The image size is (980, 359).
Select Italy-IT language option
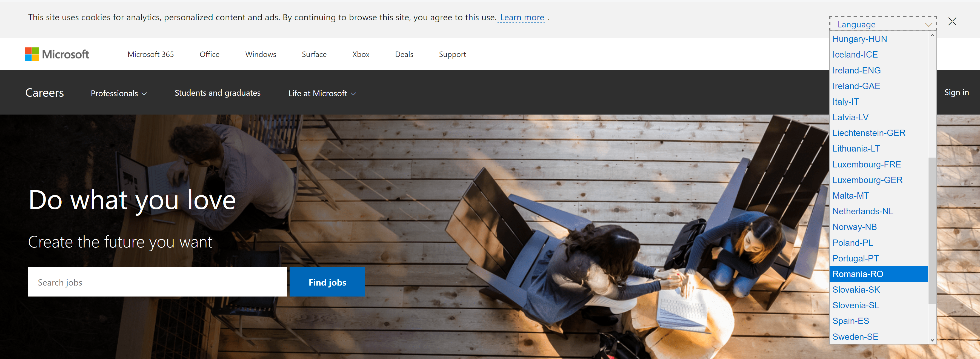879,102
